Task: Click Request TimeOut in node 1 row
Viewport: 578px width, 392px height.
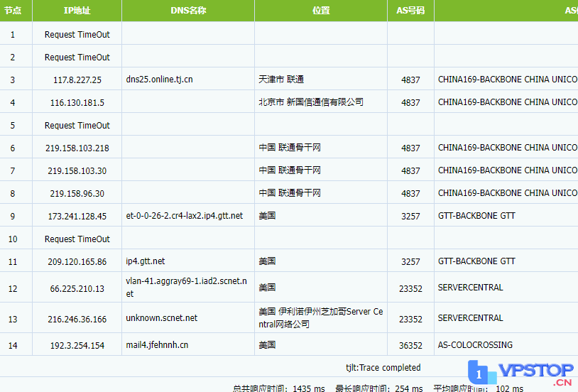Action: point(77,35)
